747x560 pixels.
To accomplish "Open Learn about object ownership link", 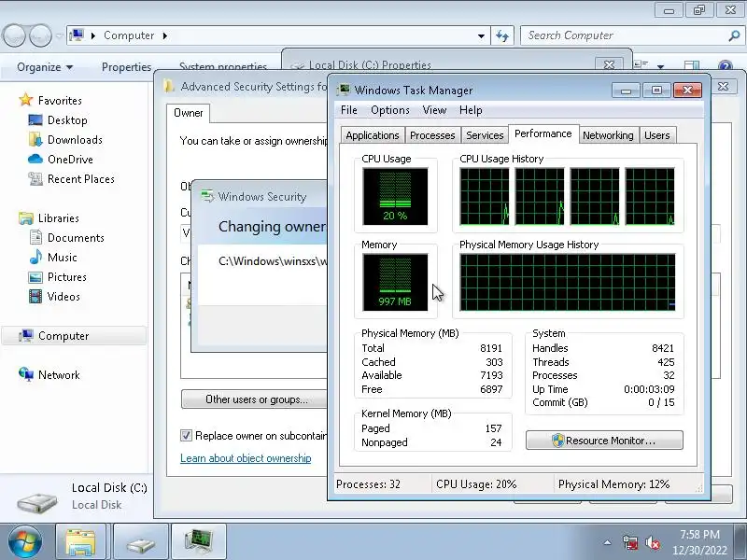I will (x=246, y=458).
